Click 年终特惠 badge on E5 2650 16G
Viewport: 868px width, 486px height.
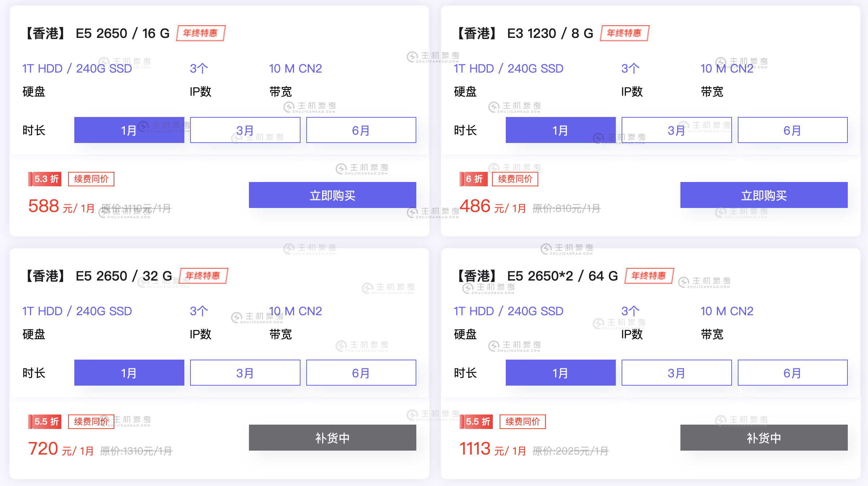pyautogui.click(x=201, y=33)
